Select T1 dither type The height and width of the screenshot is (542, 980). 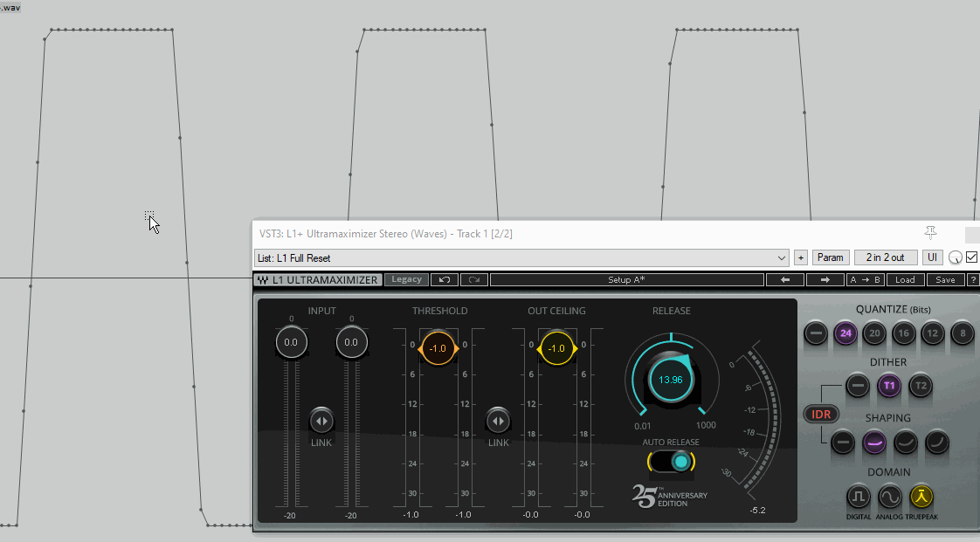pos(889,385)
